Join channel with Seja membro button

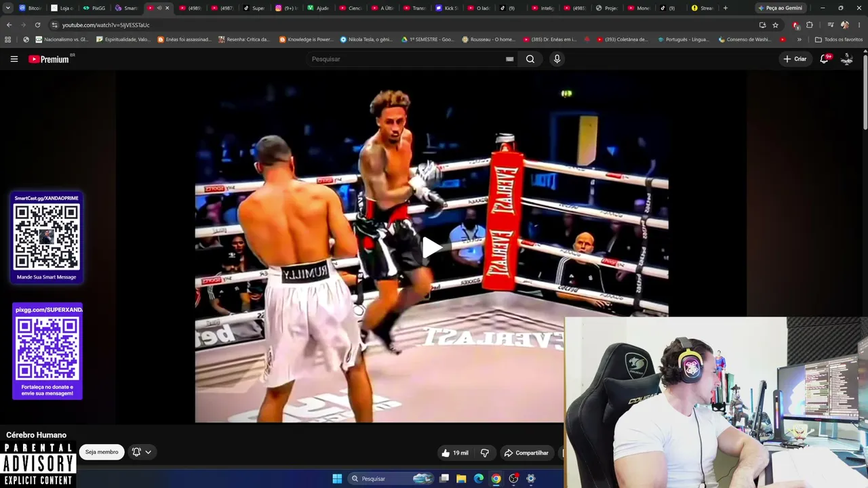pos(102,452)
